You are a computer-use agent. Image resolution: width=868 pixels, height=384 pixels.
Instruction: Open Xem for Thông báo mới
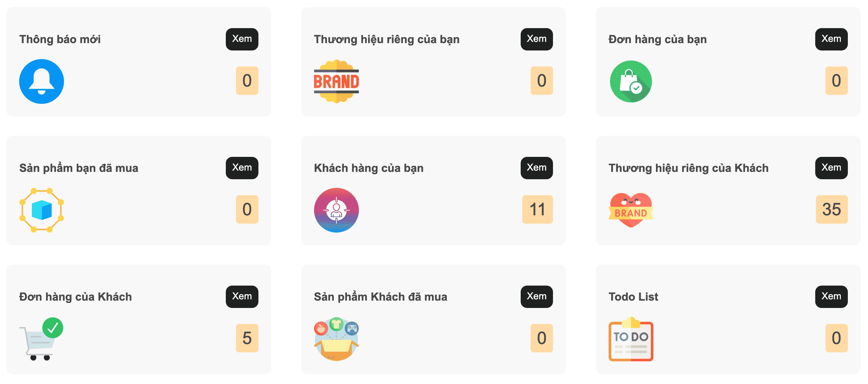(242, 39)
